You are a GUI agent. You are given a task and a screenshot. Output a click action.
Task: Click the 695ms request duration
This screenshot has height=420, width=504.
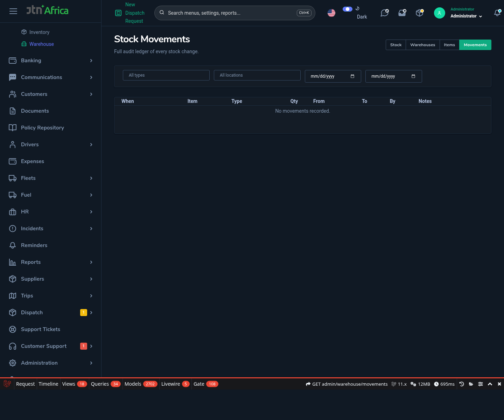point(444,384)
